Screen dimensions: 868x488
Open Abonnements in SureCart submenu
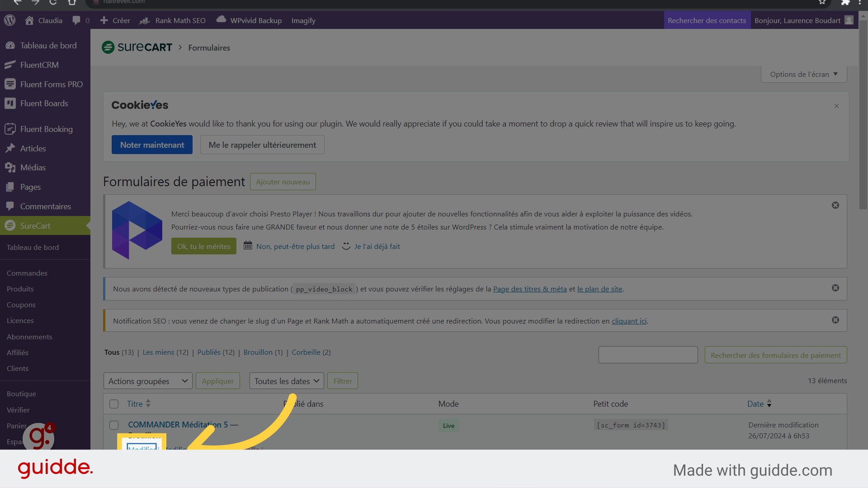[x=29, y=337]
